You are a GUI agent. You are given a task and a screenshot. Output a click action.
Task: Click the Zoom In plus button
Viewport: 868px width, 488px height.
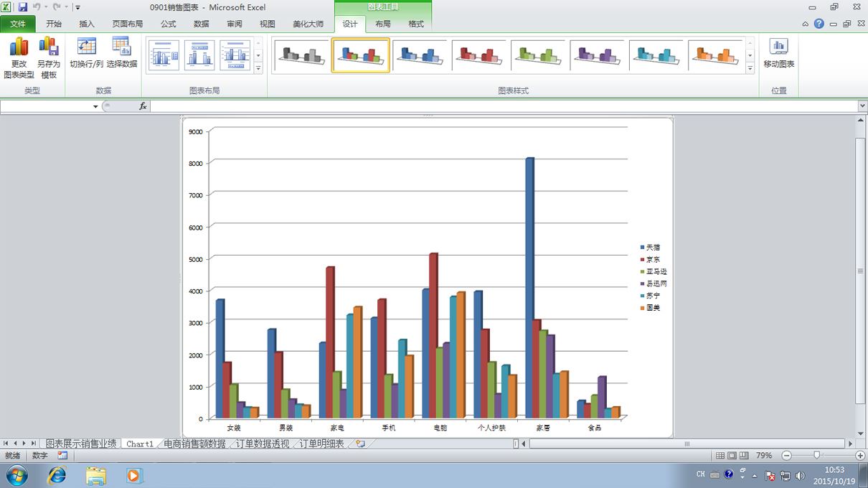point(861,455)
